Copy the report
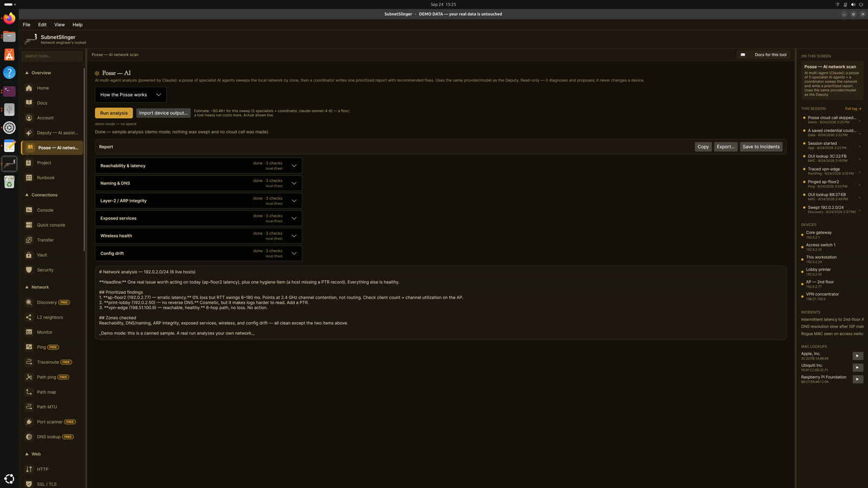This screenshot has height=488, width=868. coord(703,146)
